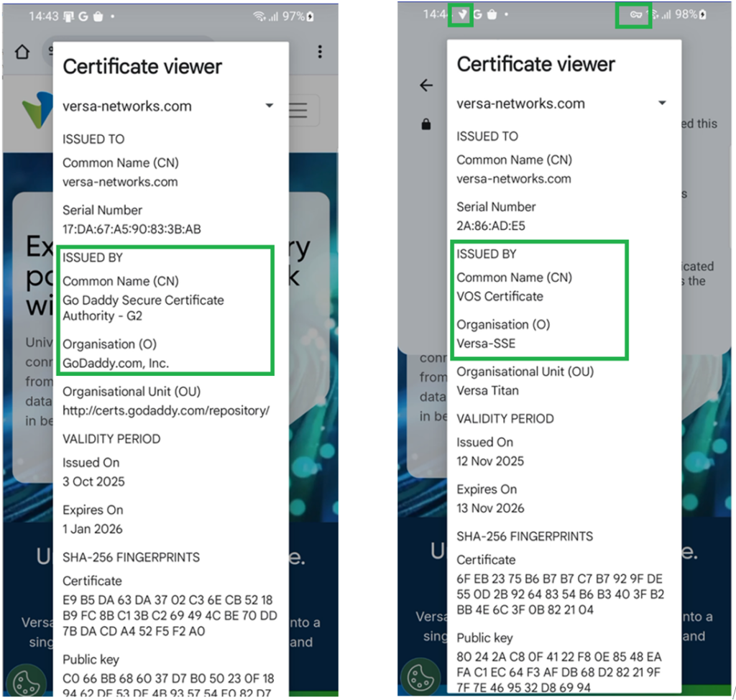Expand the certificate dropdown arrow in left viewer

point(270,106)
